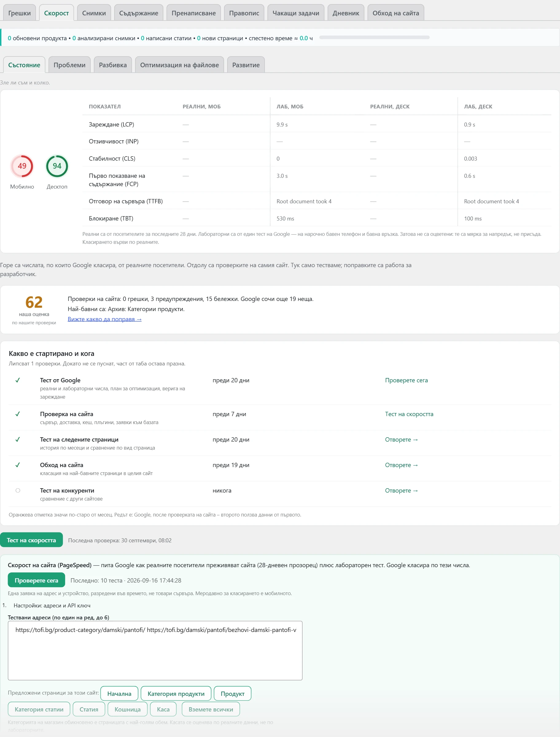
Task: Click the Проверка на сайта checkmark
Action: 18,414
